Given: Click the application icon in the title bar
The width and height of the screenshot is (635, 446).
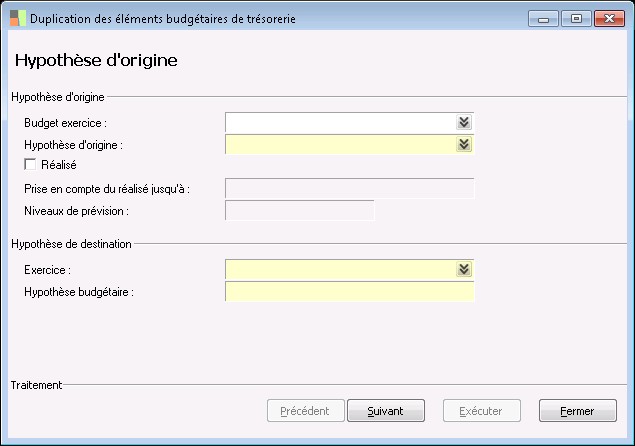Looking at the screenshot, I should click(17, 19).
